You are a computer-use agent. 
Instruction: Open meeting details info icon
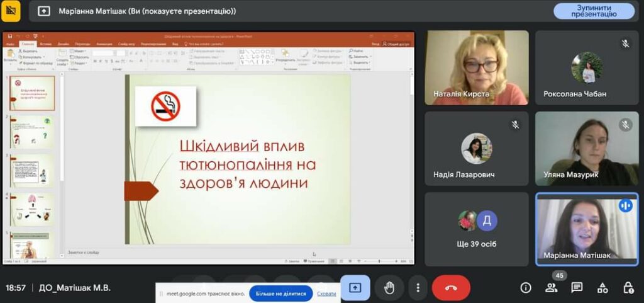[x=526, y=287]
